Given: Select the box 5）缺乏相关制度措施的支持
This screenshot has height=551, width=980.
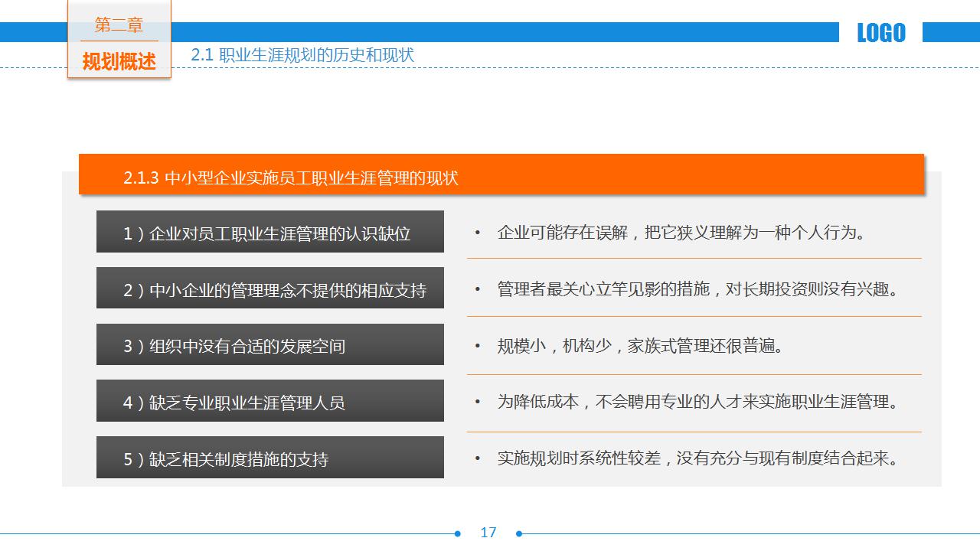Looking at the screenshot, I should coord(269,458).
